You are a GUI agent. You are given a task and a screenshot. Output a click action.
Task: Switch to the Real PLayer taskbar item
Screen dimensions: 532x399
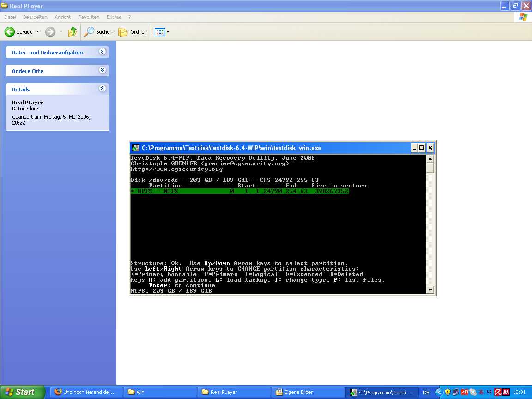tap(234, 392)
